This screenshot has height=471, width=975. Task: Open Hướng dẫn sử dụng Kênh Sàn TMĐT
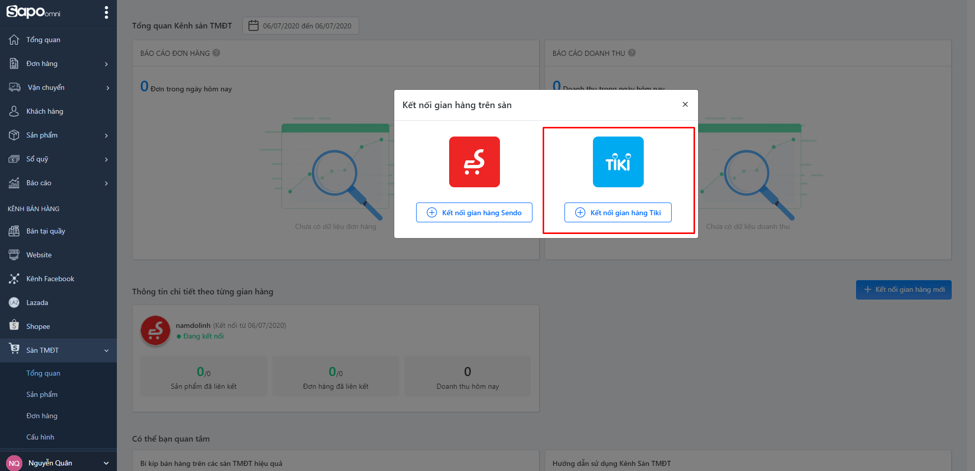pos(612,464)
